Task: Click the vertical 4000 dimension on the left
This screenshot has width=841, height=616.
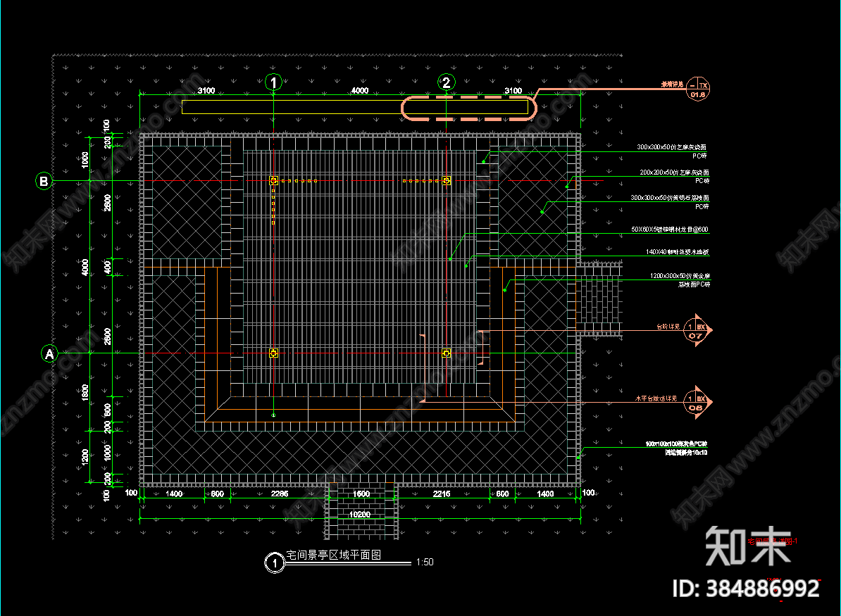Action: [x=85, y=267]
